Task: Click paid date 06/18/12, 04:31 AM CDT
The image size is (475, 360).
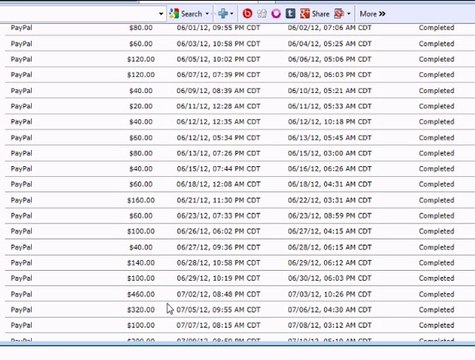Action: (329, 184)
